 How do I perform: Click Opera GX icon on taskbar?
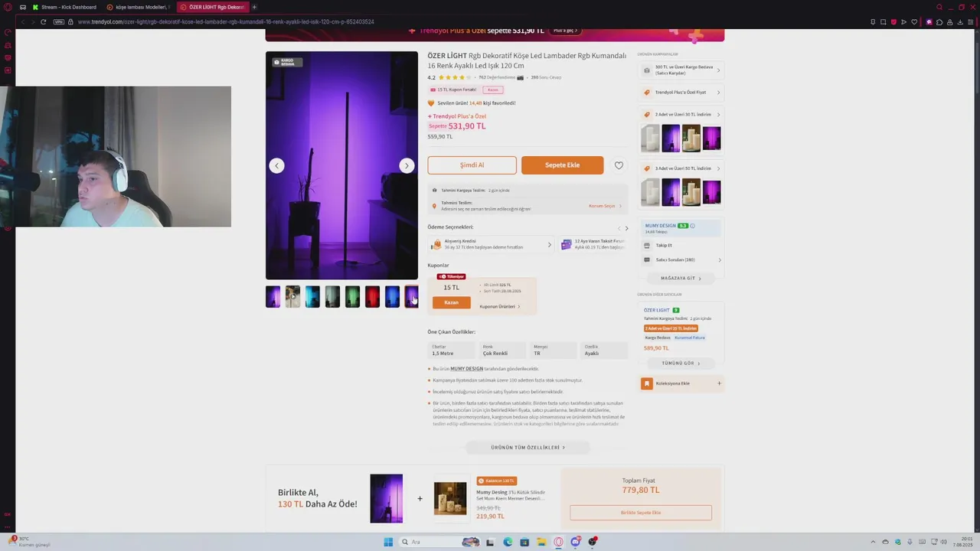point(558,542)
